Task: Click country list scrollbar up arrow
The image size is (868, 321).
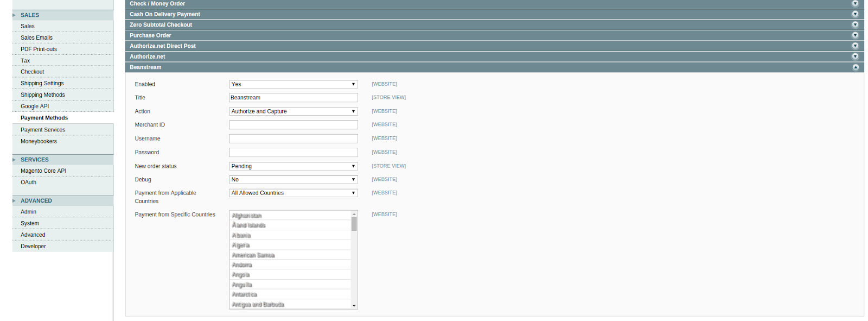Action: 354,213
